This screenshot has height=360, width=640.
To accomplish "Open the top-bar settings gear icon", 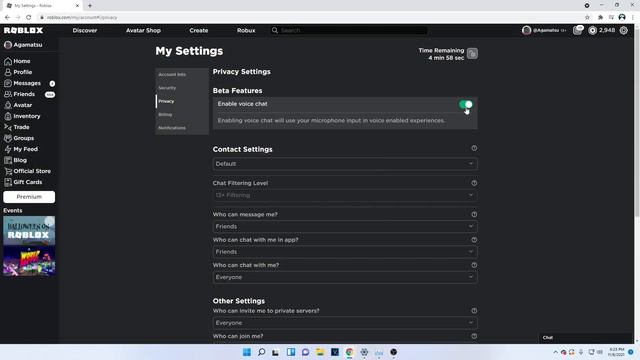I will tap(624, 30).
